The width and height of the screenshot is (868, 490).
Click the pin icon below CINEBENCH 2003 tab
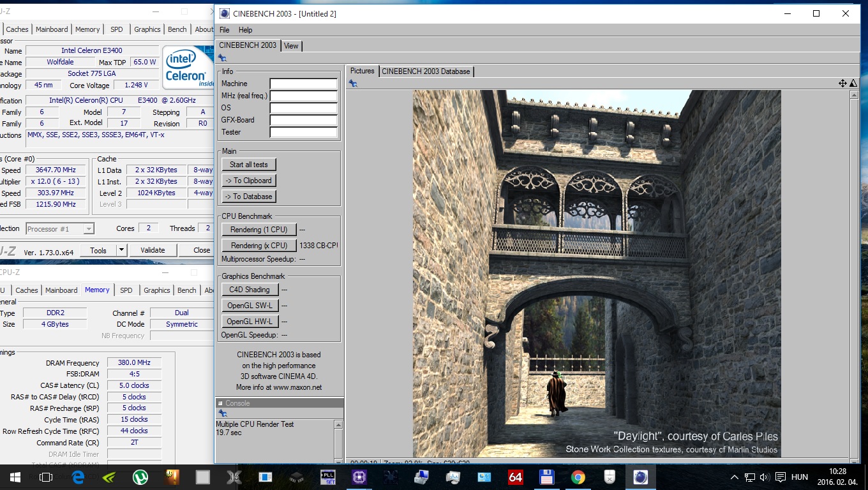(x=222, y=58)
